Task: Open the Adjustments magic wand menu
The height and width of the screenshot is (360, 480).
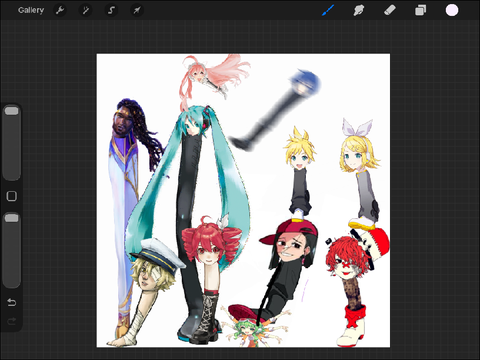Action: coord(86,10)
